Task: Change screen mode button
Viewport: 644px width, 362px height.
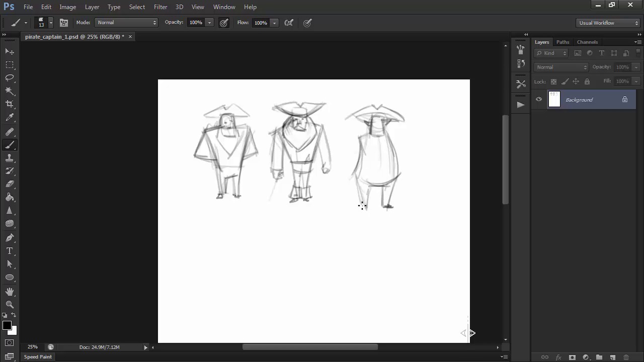Action: [x=10, y=356]
